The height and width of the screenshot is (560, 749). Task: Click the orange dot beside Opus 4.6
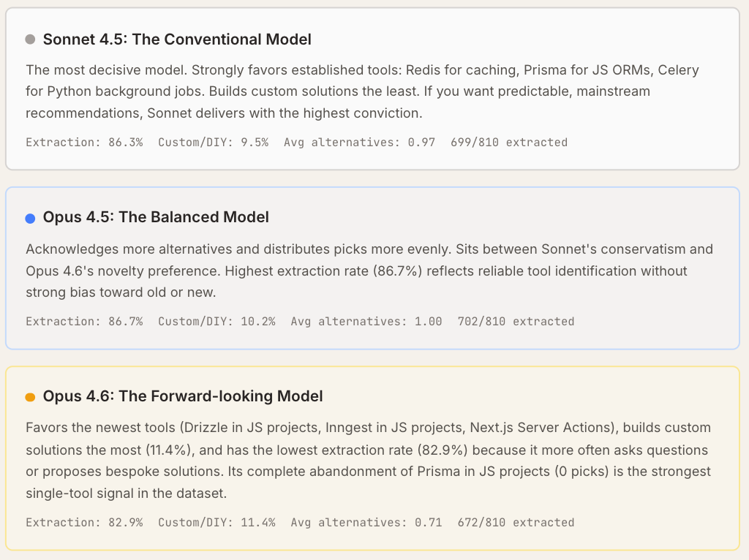pyautogui.click(x=30, y=397)
